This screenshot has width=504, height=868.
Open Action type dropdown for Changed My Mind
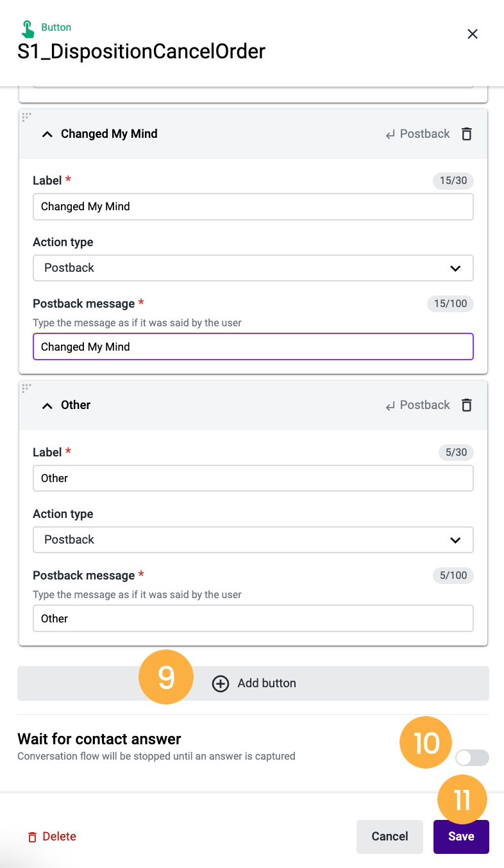tap(253, 268)
